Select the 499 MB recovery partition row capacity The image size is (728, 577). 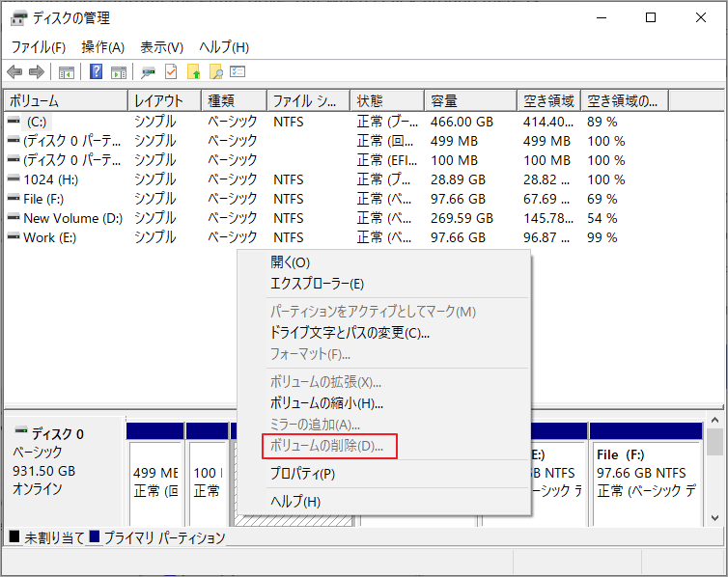coord(454,141)
